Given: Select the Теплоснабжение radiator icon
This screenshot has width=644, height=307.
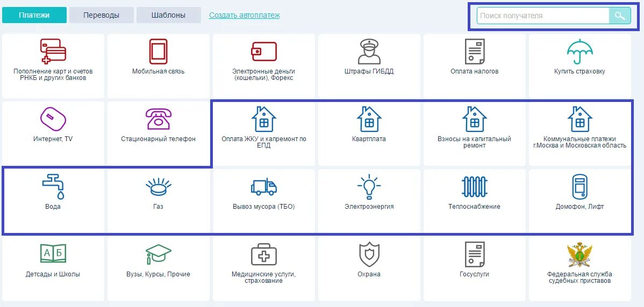Looking at the screenshot, I should 474,186.
